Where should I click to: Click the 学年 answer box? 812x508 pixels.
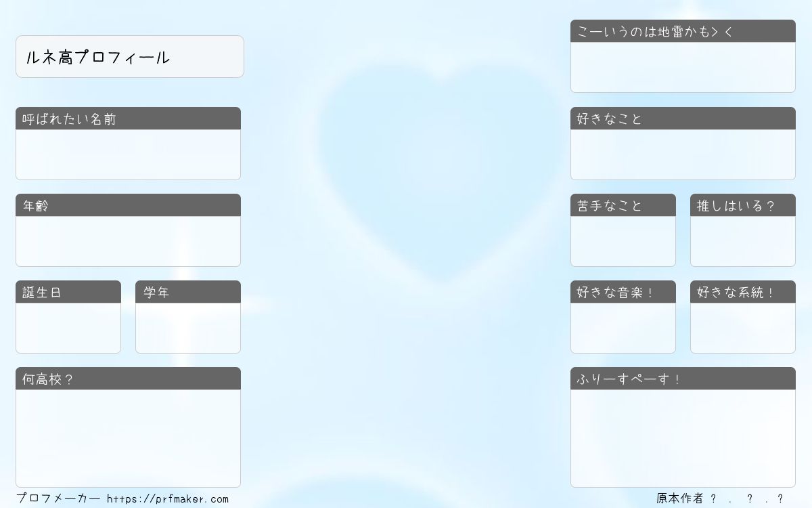(x=188, y=328)
